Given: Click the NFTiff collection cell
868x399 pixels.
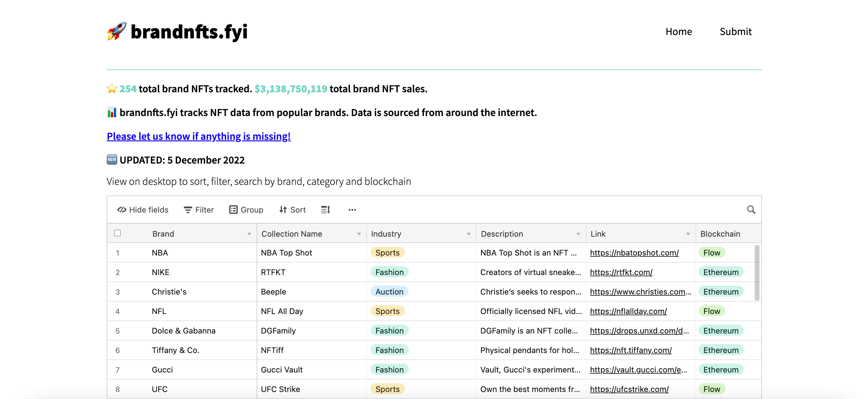Looking at the screenshot, I should coord(312,351).
